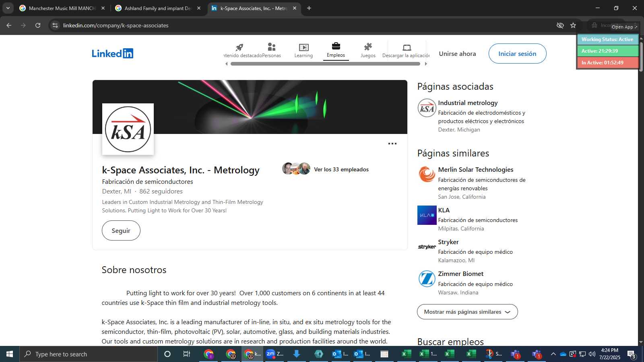This screenshot has height=362, width=644.
Task: Switch to Manchester Music Mill tab
Action: 62,8
